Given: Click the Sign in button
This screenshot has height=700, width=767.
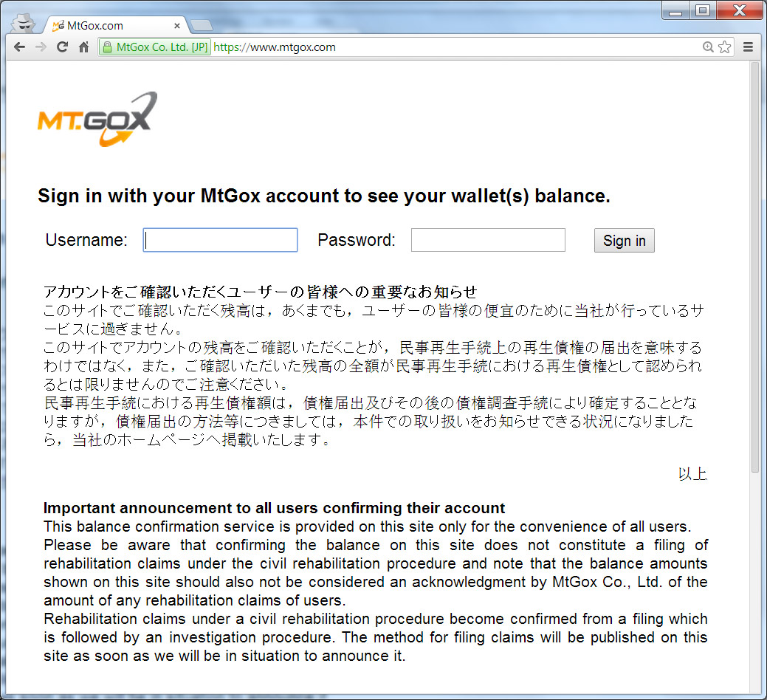Looking at the screenshot, I should point(625,240).
